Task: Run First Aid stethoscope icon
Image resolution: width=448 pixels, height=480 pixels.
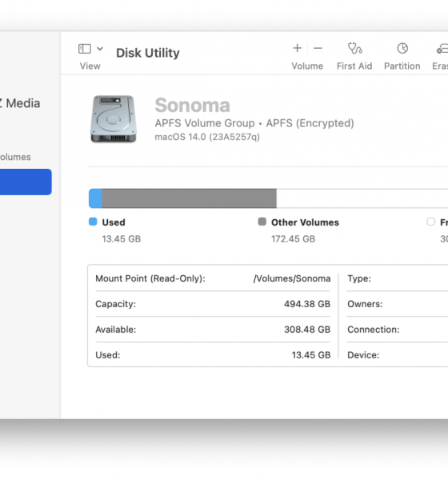Action: tap(354, 48)
